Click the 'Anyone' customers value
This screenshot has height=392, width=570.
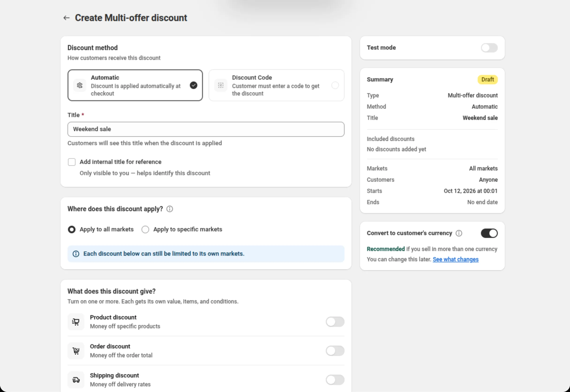tap(488, 180)
